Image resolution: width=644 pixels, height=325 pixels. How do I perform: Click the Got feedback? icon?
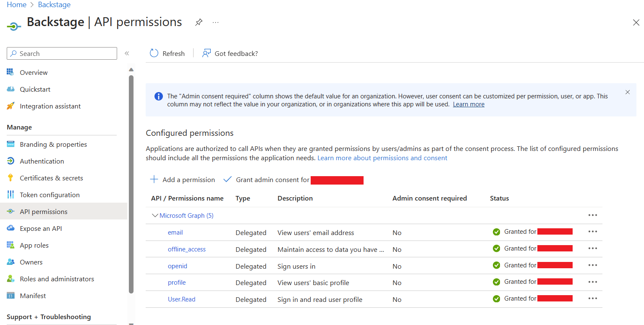coord(206,53)
